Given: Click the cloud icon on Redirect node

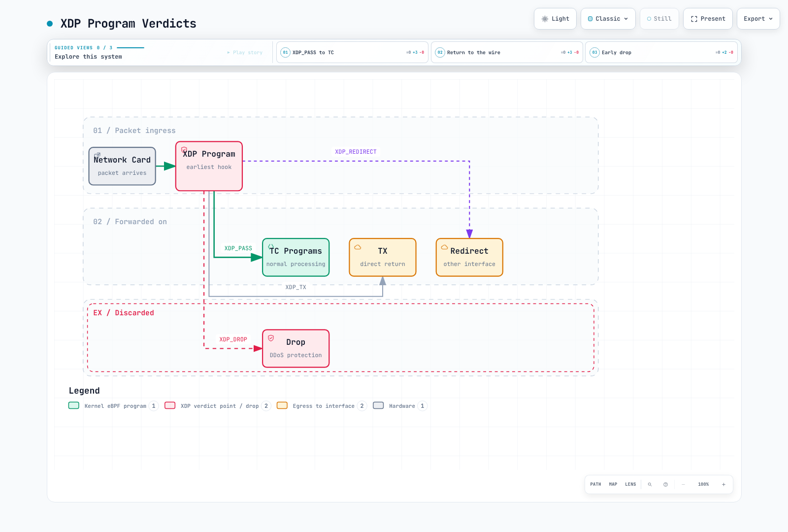Looking at the screenshot, I should [x=444, y=247].
